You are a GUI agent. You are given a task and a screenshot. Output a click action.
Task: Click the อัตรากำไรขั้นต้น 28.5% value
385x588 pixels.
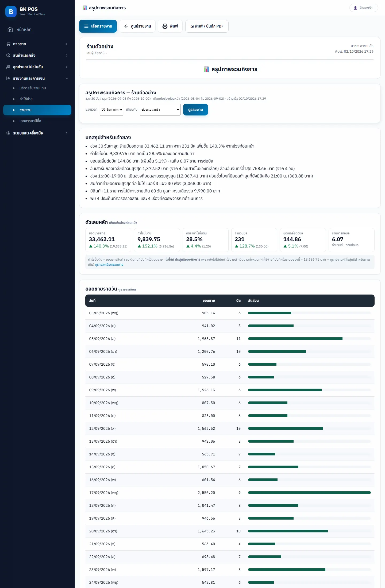pos(194,239)
